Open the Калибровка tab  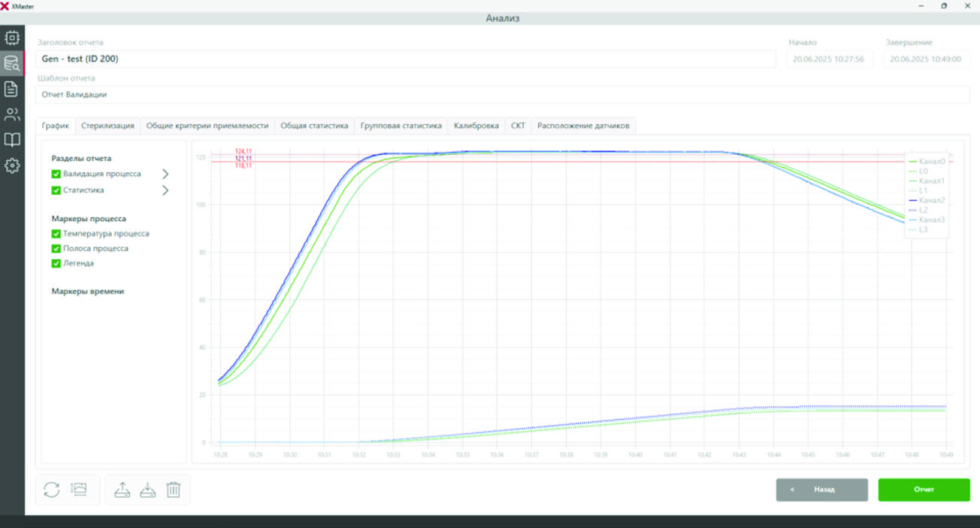[x=476, y=126]
